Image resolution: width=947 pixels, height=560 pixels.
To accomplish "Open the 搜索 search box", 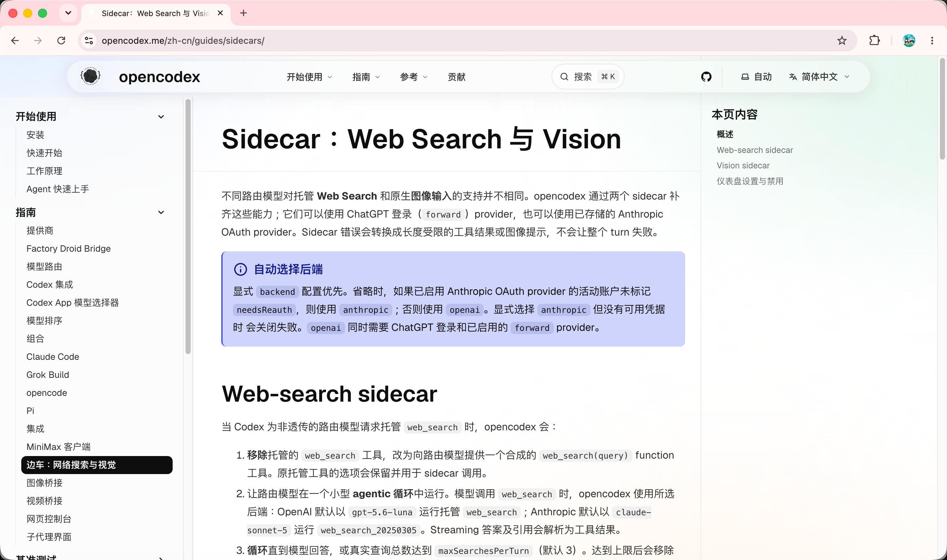I will point(588,77).
